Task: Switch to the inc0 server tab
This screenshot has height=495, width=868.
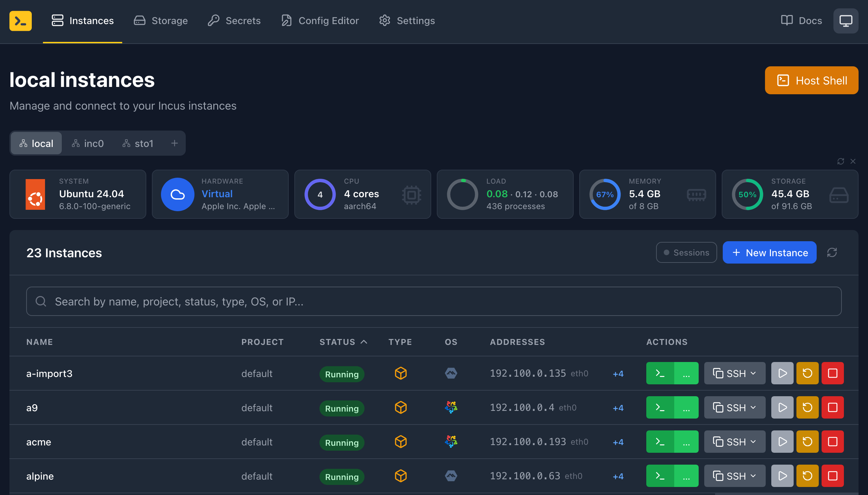Action: pyautogui.click(x=88, y=143)
